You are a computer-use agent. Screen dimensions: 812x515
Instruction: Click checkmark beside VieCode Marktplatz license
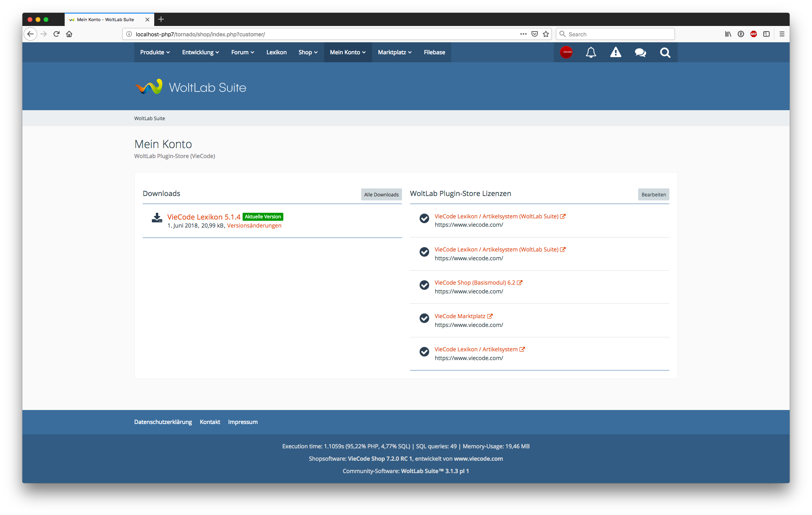click(x=424, y=318)
